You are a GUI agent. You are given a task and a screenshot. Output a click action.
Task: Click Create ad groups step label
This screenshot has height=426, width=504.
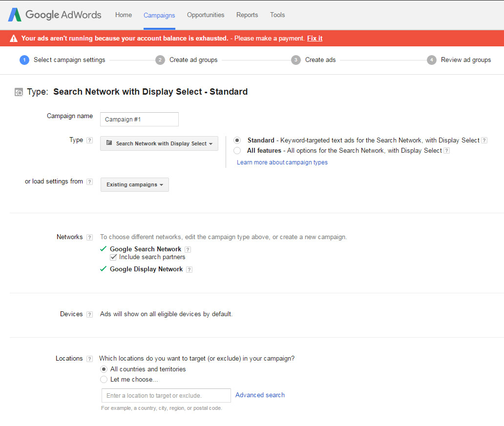[x=193, y=60]
